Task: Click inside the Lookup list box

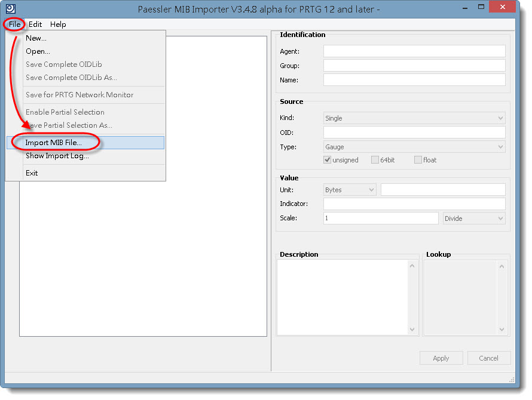Action: [x=460, y=298]
